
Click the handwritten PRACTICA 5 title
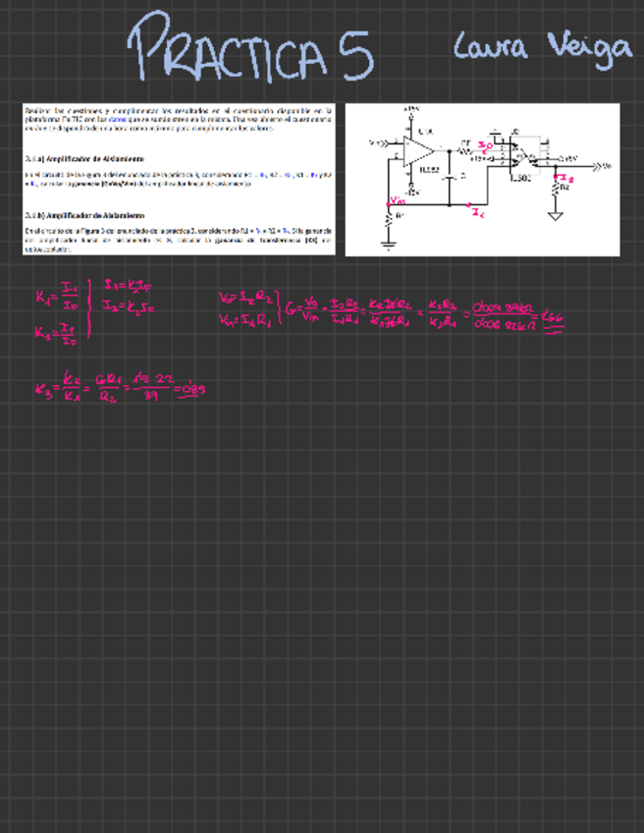tap(250, 49)
